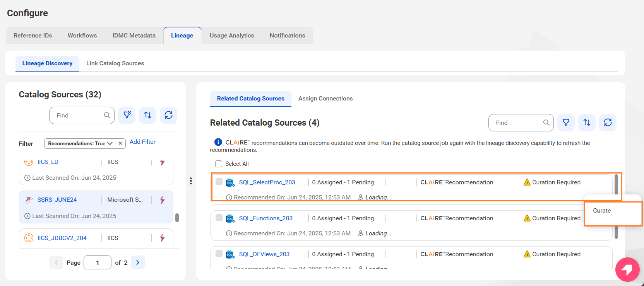644x286 pixels.
Task: Sort the Related Catalog Sources list
Action: click(587, 123)
